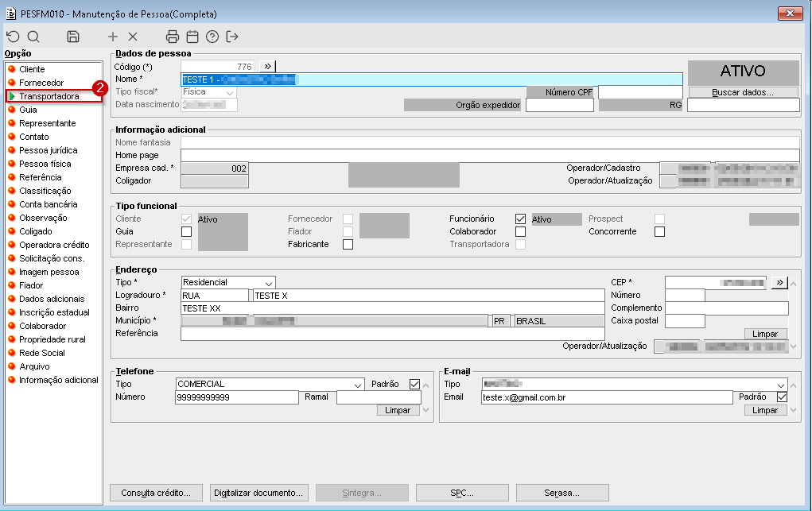812x511 pixels.
Task: Uncheck the Telefone Padrão checkbox
Action: [414, 384]
